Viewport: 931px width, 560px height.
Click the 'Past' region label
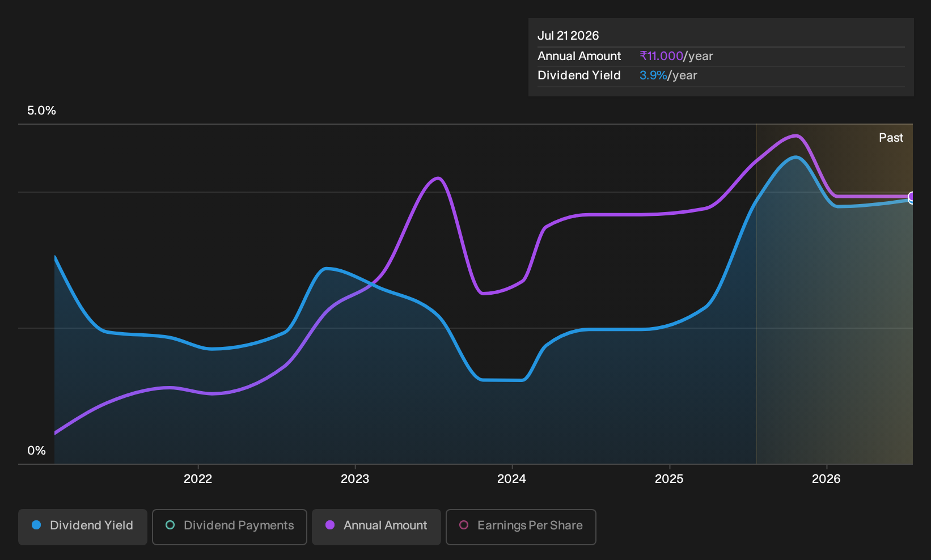pos(891,138)
